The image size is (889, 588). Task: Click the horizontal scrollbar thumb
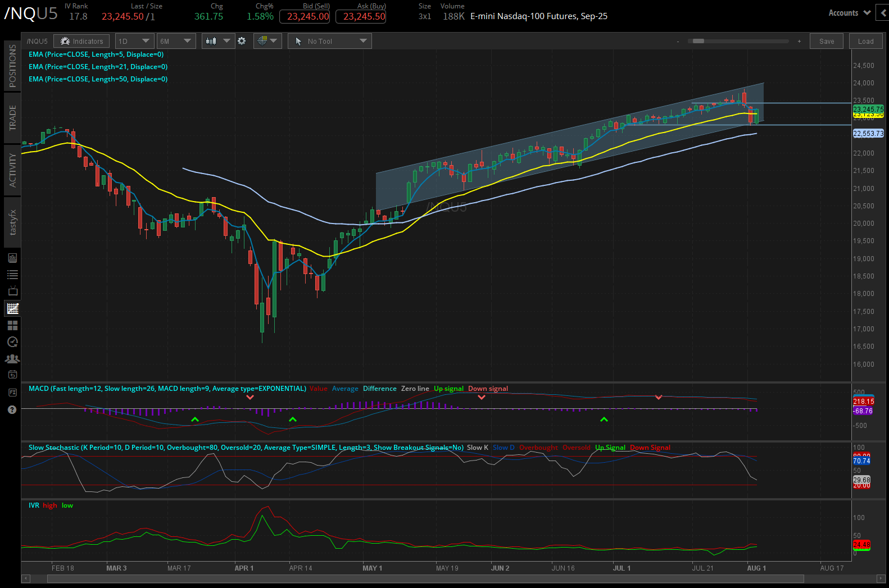point(425,578)
